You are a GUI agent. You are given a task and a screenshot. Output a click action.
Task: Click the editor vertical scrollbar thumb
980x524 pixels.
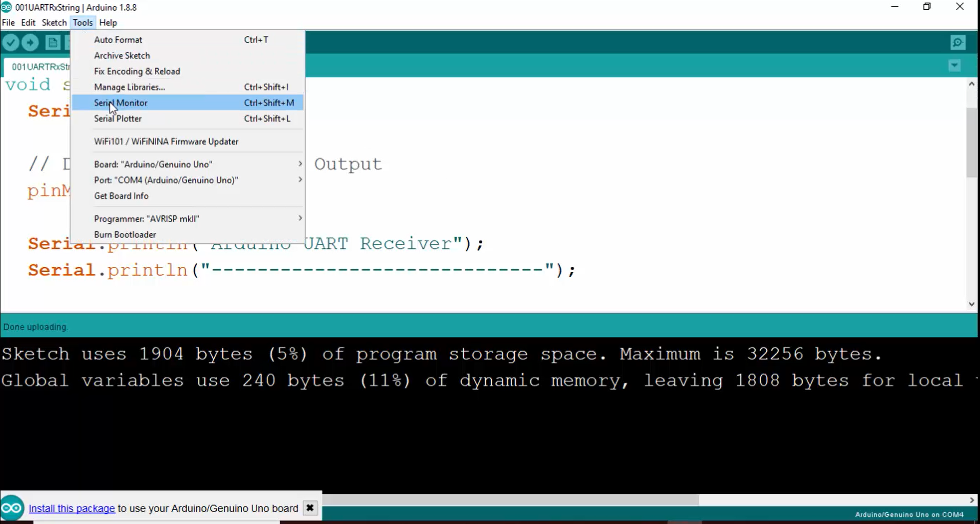pos(971,143)
